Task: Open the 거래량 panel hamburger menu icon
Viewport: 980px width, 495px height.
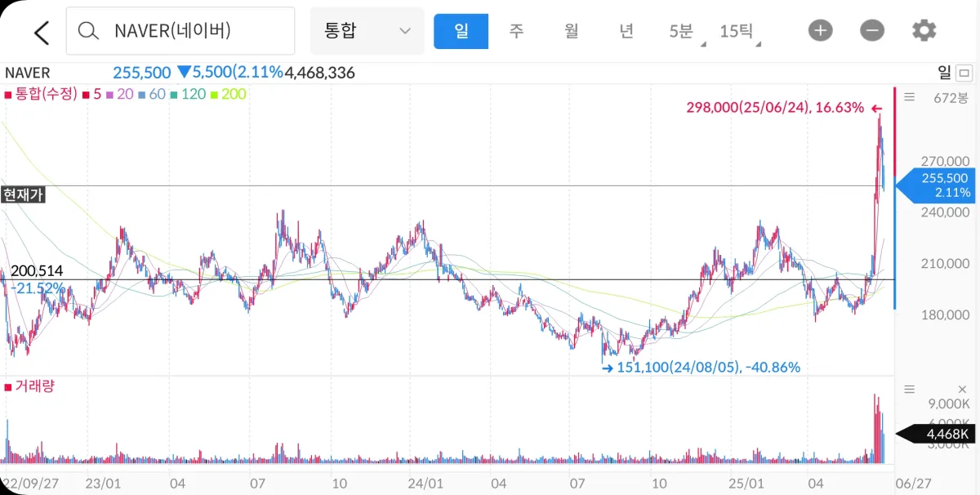Action: tap(909, 389)
